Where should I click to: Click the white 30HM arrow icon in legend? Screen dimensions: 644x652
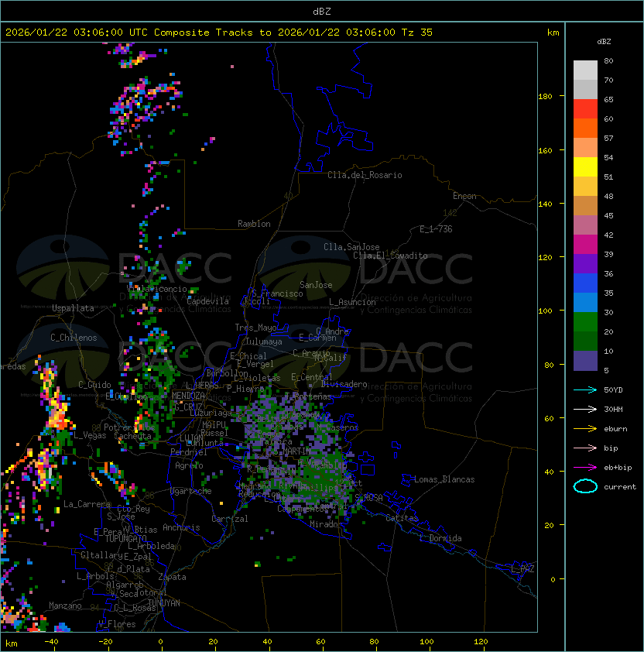pos(585,409)
